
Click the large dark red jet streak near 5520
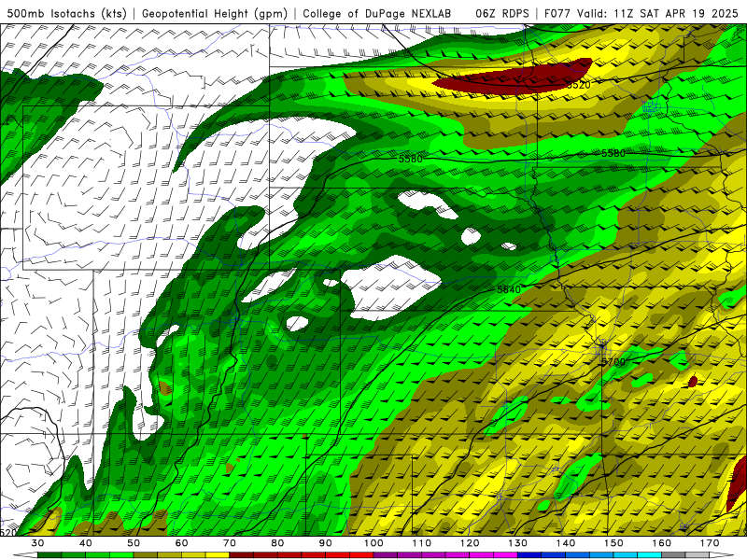click(514, 77)
